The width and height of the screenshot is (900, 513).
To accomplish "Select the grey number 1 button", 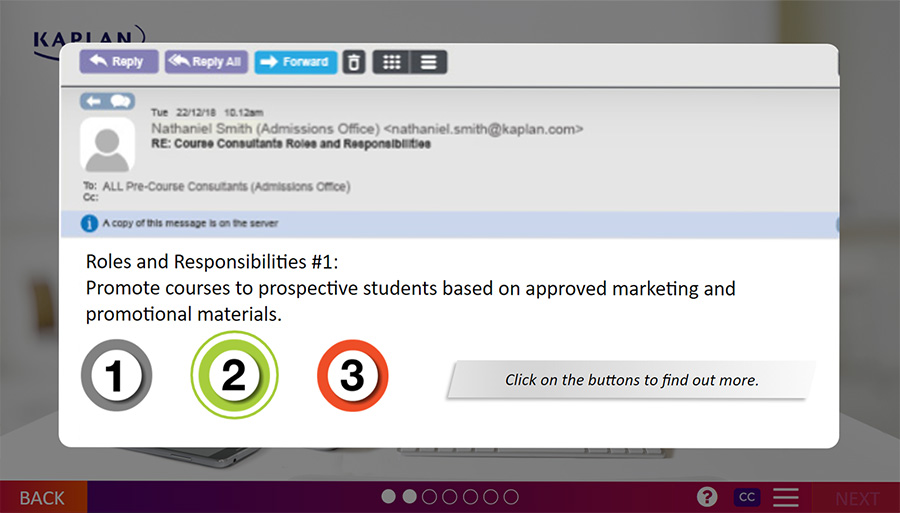I will pyautogui.click(x=116, y=376).
